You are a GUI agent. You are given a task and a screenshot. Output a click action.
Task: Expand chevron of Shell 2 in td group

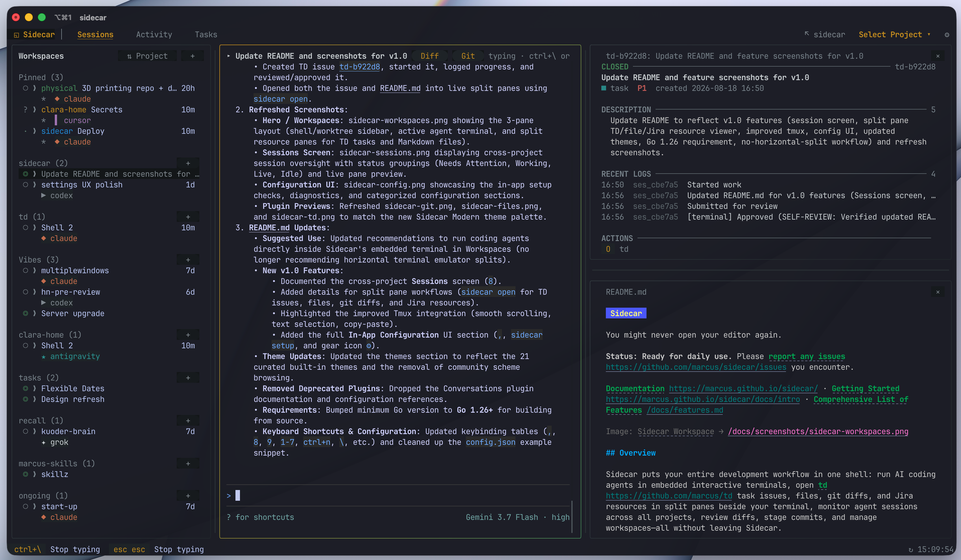coord(34,228)
